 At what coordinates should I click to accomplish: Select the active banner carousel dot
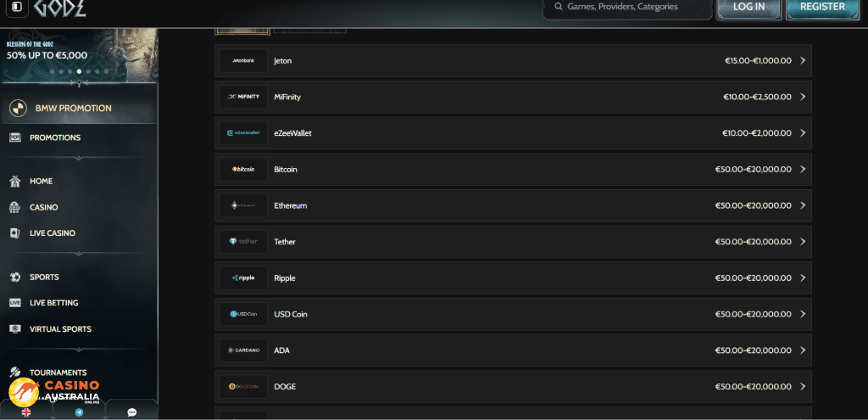point(79,71)
